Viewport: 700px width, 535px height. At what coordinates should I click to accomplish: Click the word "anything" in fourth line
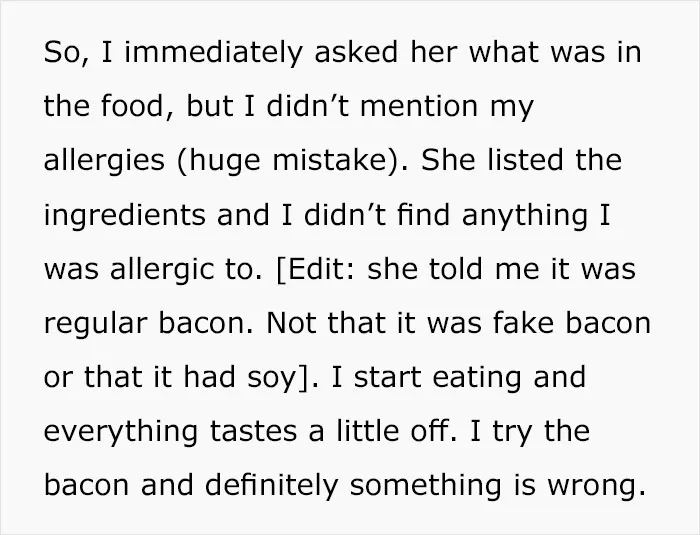[525, 215]
